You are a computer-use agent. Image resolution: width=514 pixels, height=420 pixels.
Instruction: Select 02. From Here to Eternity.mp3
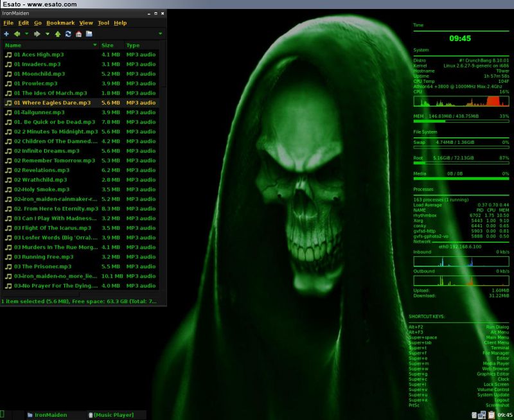point(82,209)
